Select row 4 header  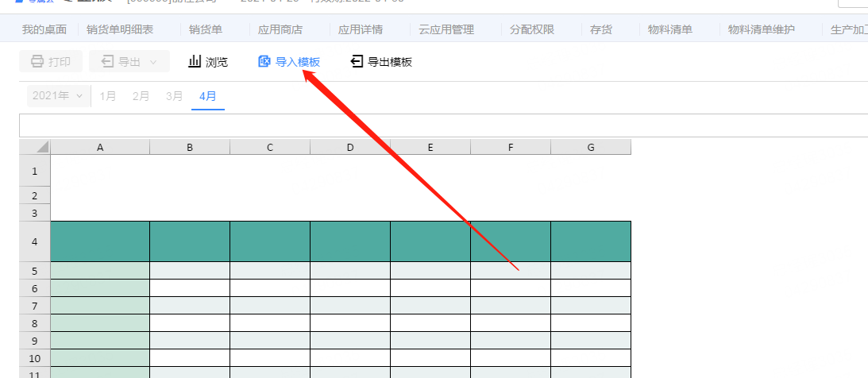tap(35, 241)
